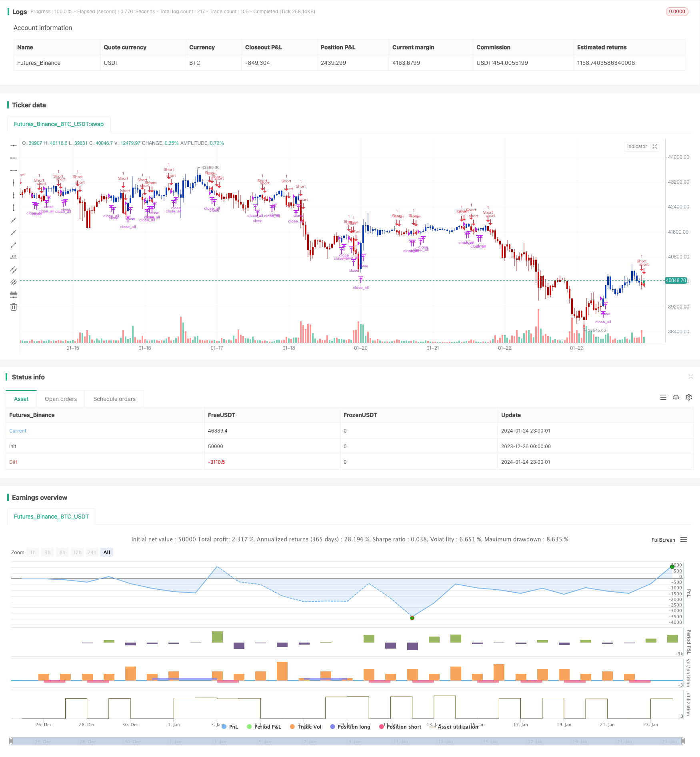Screen dimensions: 700x757
Task: Toggle the Trade Vol legend series
Action: 306,727
